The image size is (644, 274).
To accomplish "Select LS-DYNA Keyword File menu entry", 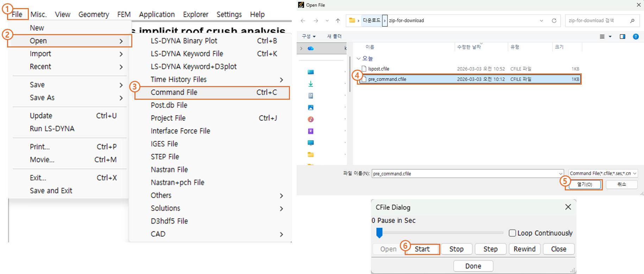I will pos(187,54).
